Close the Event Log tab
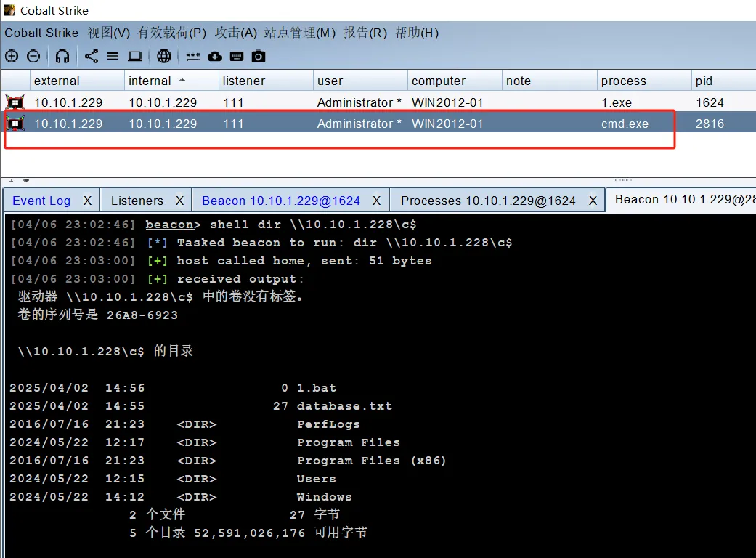Screen dimensions: 756x558 coord(87,201)
